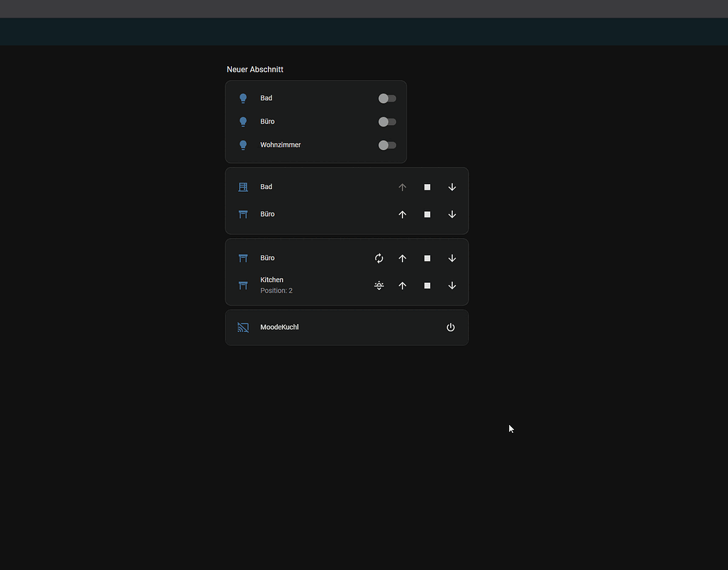Click the Büro awning icon in the second card
Image resolution: width=728 pixels, height=570 pixels.
click(242, 214)
